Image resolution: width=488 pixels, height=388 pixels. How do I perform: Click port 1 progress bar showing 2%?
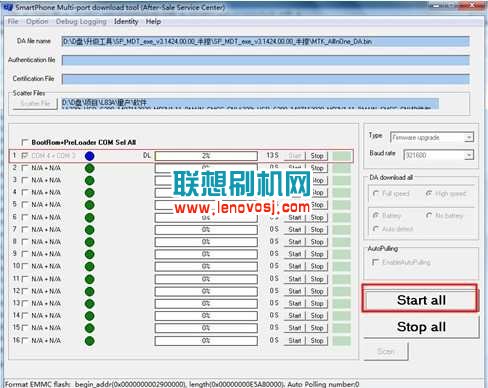(x=206, y=156)
